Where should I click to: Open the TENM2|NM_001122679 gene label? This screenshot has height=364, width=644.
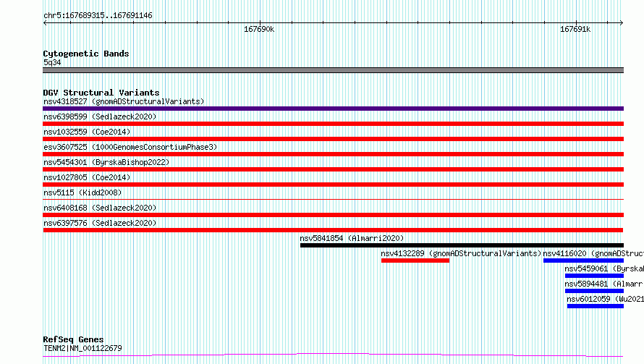tap(82, 348)
